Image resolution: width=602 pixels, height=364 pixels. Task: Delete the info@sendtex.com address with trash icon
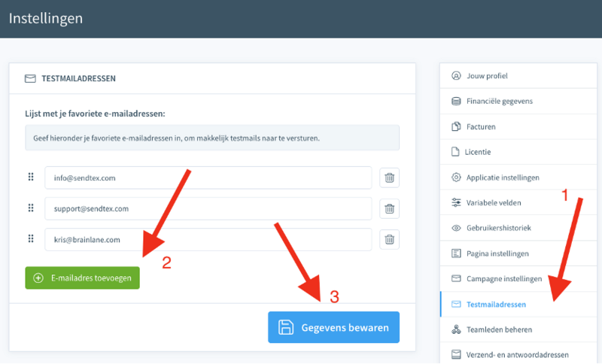[x=389, y=177]
